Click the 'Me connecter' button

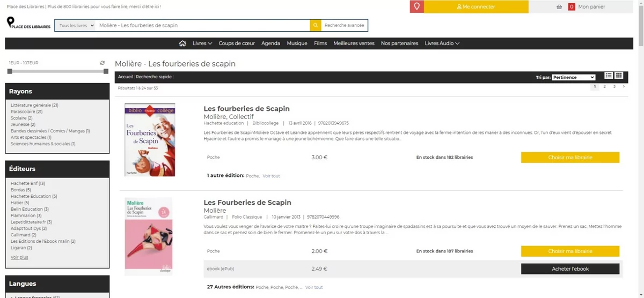point(476,6)
